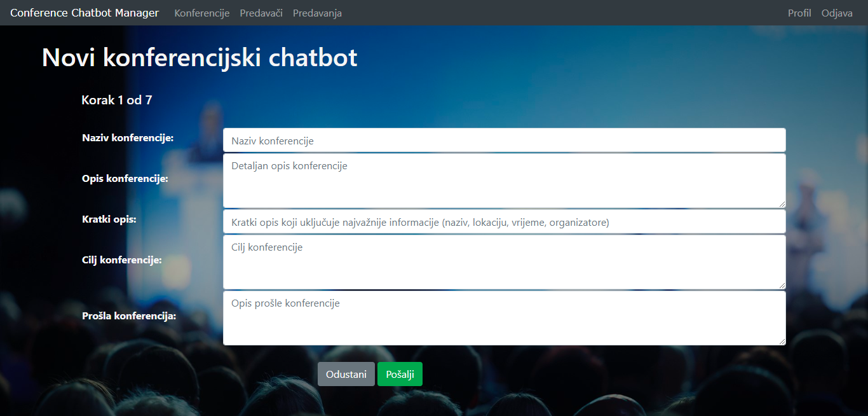This screenshot has width=868, height=416.
Task: Click the Cilj konferencije: label
Action: pyautogui.click(x=122, y=260)
